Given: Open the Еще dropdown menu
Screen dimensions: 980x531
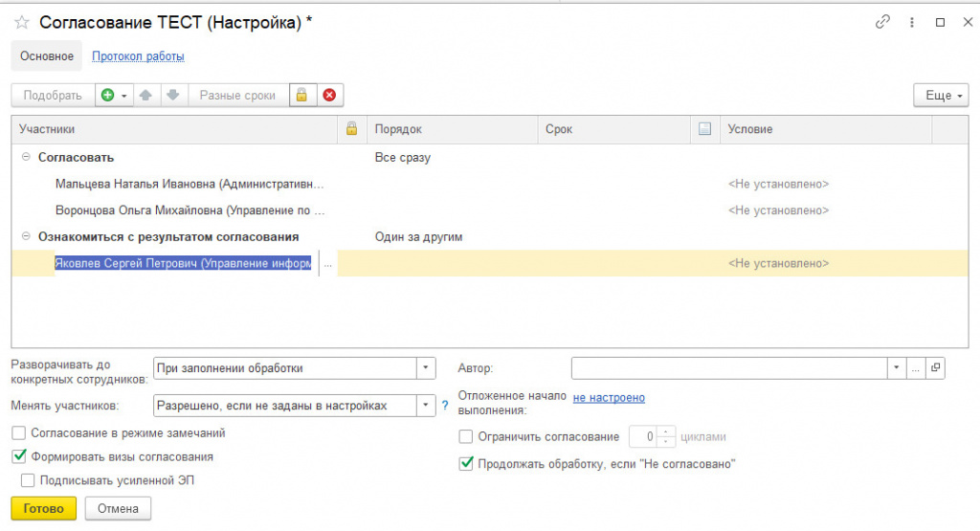Looking at the screenshot, I should click(941, 96).
